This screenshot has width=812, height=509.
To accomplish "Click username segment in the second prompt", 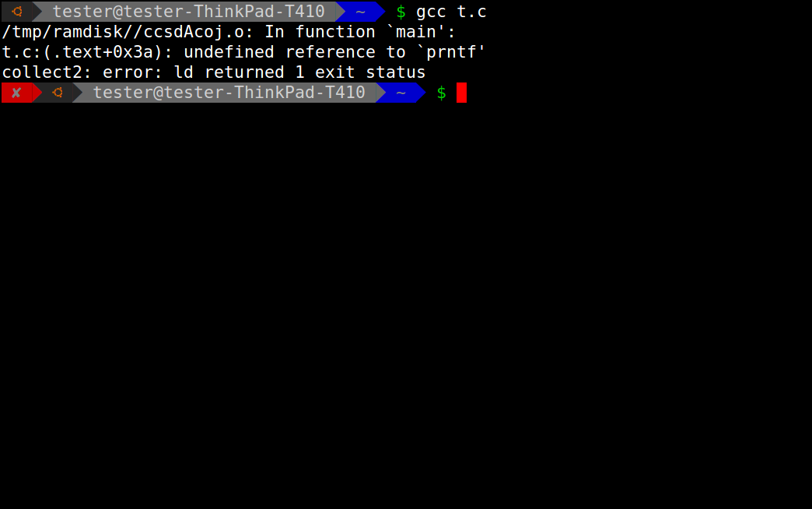I will 229,93.
